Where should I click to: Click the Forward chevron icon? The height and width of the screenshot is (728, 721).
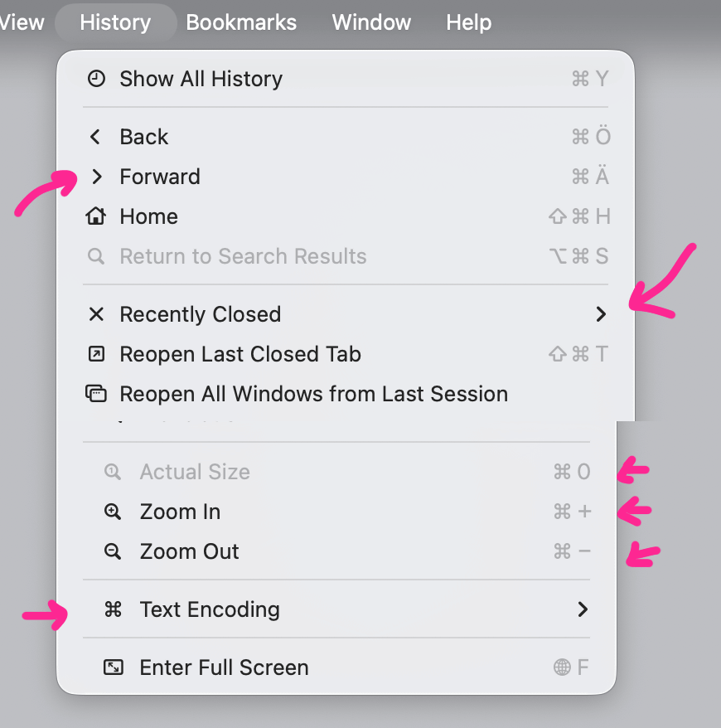[x=97, y=177]
